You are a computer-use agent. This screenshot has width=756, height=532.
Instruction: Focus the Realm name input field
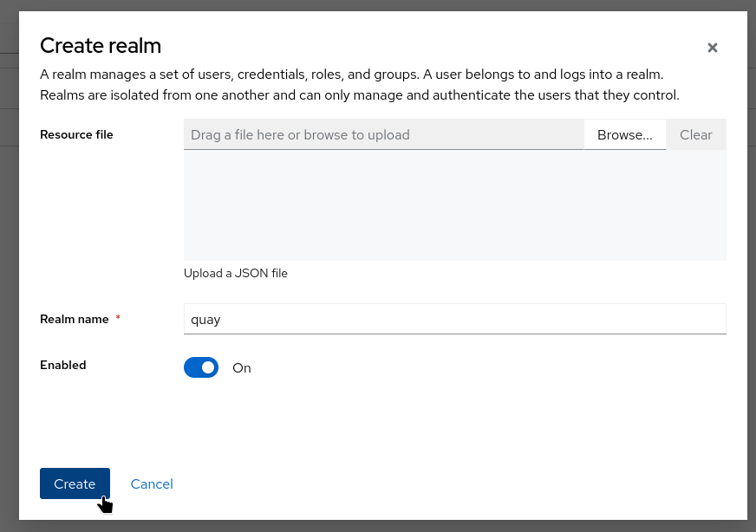click(454, 319)
